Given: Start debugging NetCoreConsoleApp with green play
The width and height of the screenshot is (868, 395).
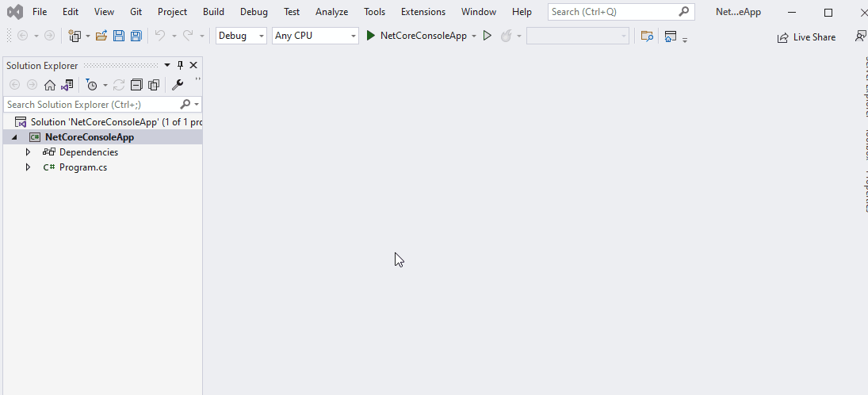Looking at the screenshot, I should pos(417,36).
